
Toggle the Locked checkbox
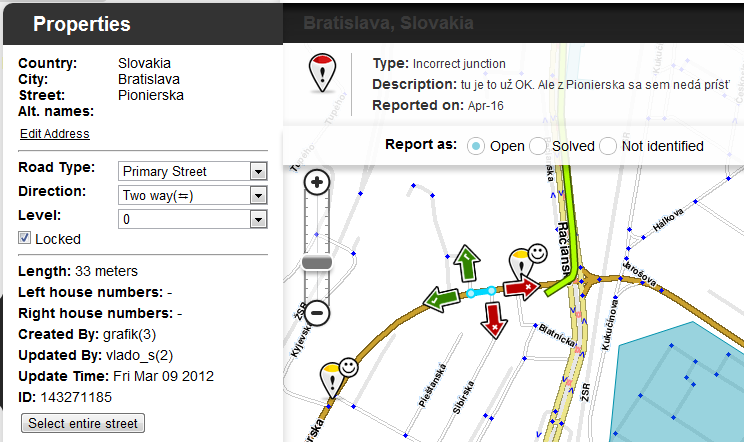tap(24, 238)
